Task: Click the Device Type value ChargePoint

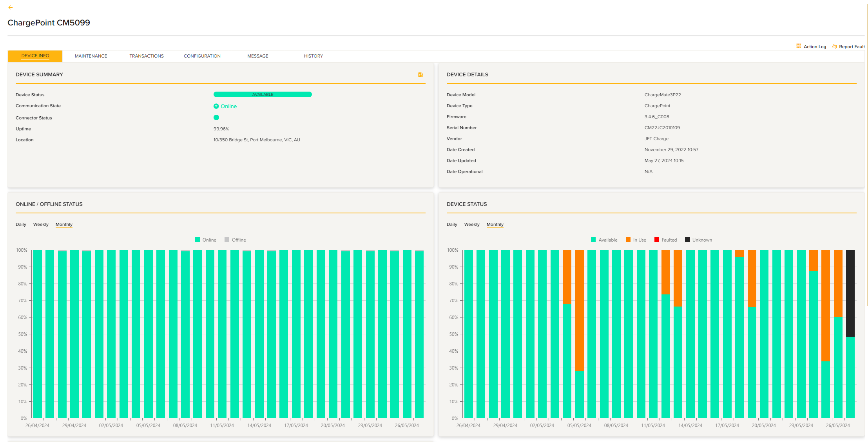Action: pos(657,106)
